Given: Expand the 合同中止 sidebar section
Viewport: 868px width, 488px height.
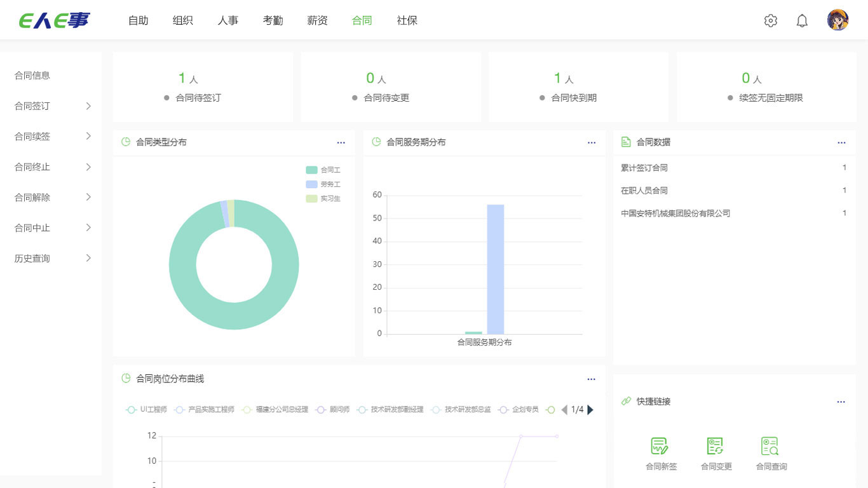Looking at the screenshot, I should pos(51,228).
